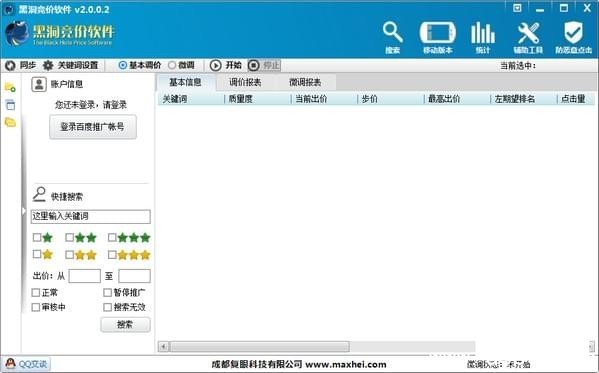Click the small title bar app icon
The width and height of the screenshot is (599, 373).
click(9, 10)
